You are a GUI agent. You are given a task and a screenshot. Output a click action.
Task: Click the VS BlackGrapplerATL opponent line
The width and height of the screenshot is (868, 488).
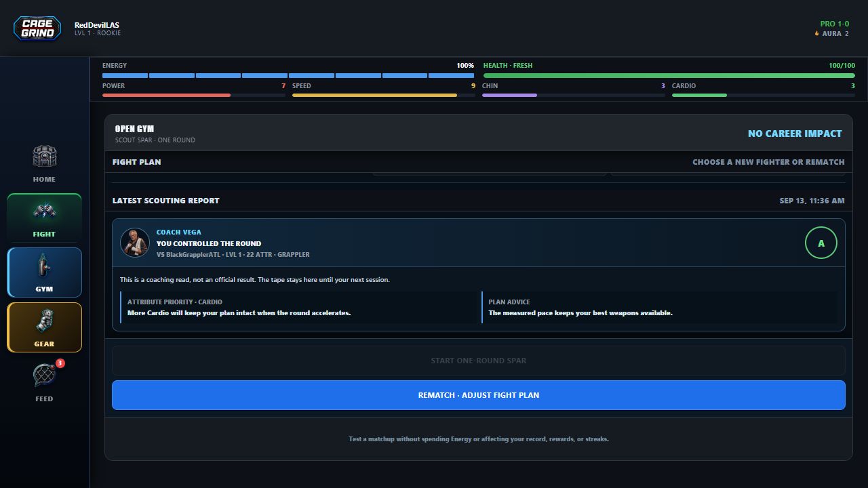click(x=233, y=255)
